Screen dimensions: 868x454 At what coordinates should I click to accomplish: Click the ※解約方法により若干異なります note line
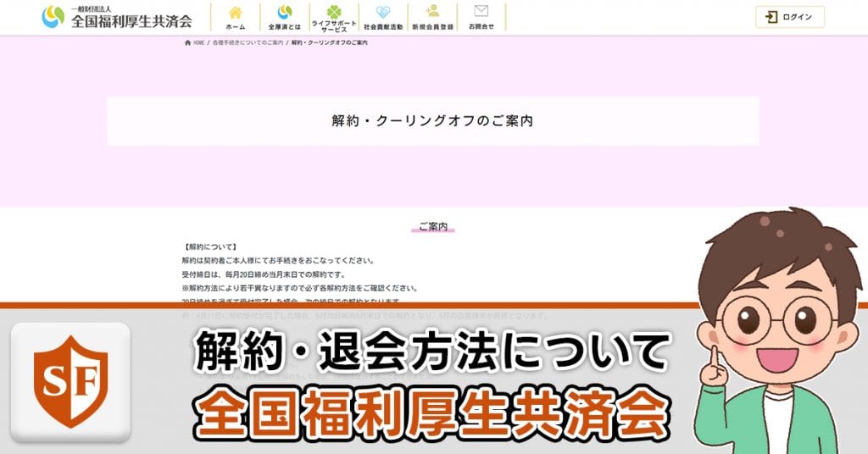300,288
